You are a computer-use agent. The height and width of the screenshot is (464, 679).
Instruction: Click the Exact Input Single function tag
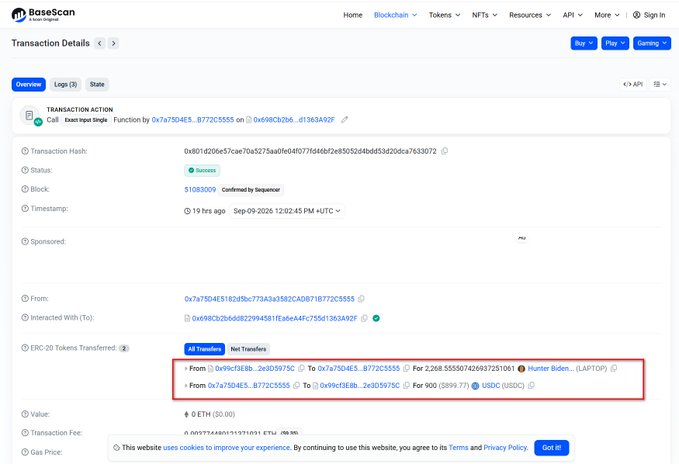pyautogui.click(x=86, y=120)
